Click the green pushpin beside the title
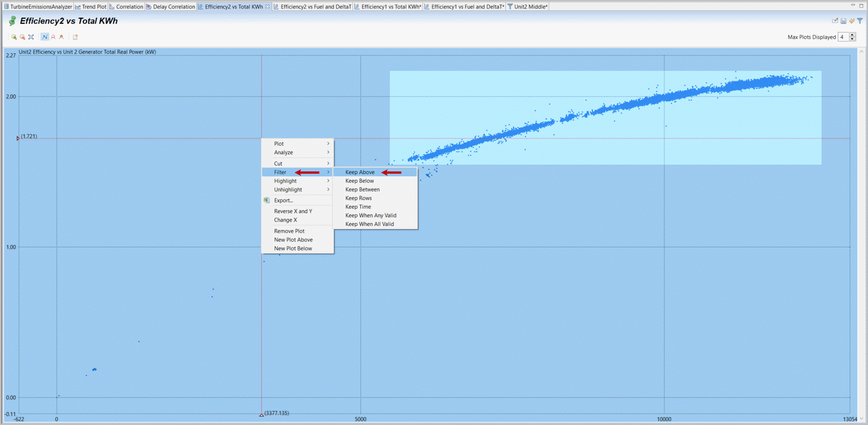Image resolution: width=868 pixels, height=425 pixels. pyautogui.click(x=12, y=21)
